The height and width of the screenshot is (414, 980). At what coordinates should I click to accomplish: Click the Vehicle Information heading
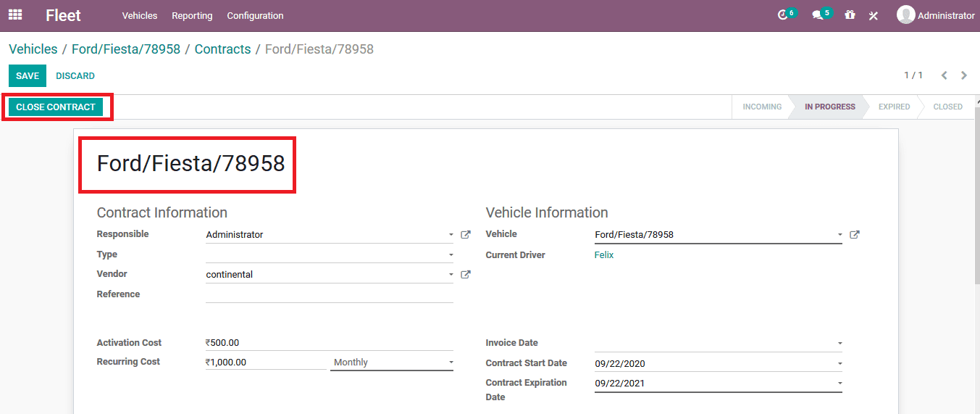pos(547,212)
